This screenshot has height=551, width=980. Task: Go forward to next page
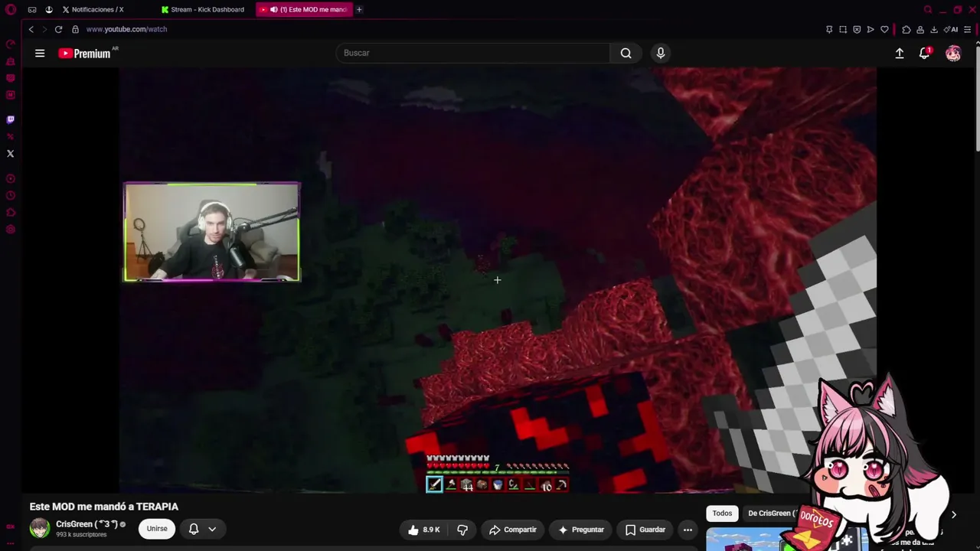click(44, 29)
